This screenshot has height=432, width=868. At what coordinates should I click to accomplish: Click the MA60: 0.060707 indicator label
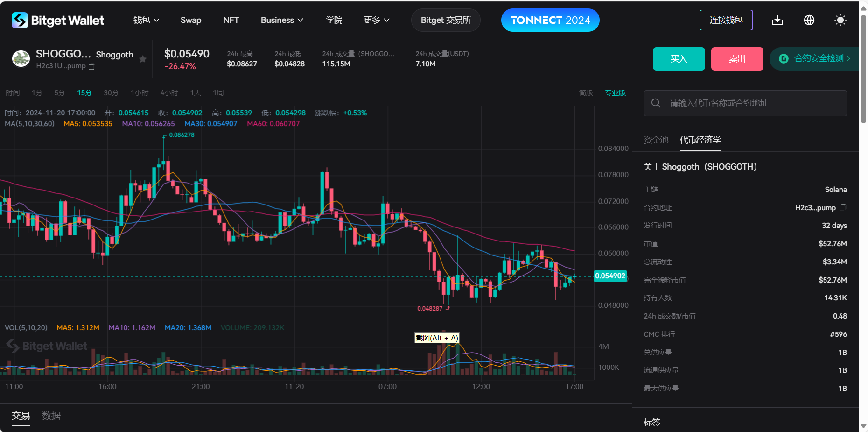coord(273,124)
